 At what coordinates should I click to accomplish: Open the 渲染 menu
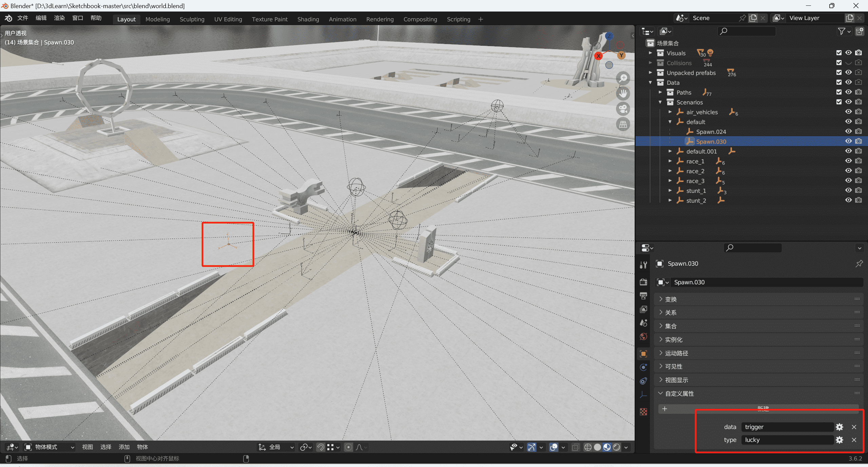[x=59, y=18]
